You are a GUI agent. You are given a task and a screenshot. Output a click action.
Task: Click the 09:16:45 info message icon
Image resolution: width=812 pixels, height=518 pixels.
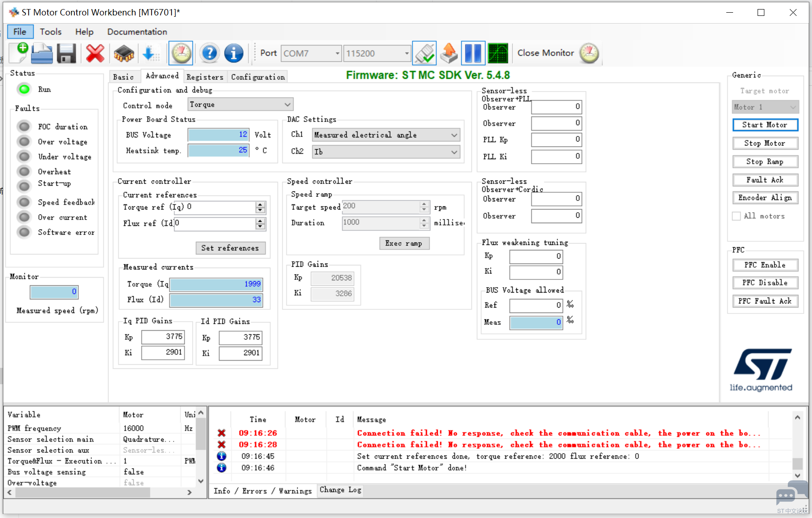[221, 456]
